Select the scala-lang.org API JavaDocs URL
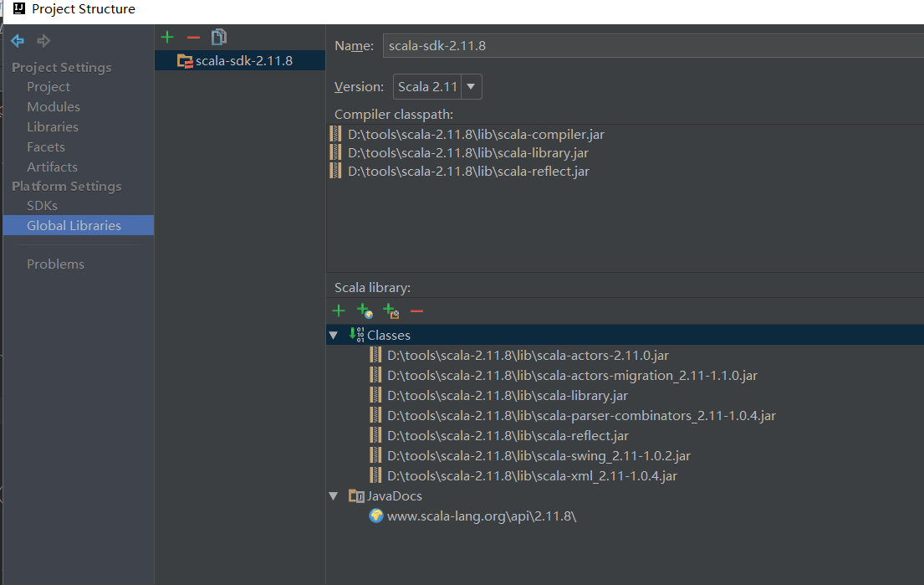 pos(482,516)
